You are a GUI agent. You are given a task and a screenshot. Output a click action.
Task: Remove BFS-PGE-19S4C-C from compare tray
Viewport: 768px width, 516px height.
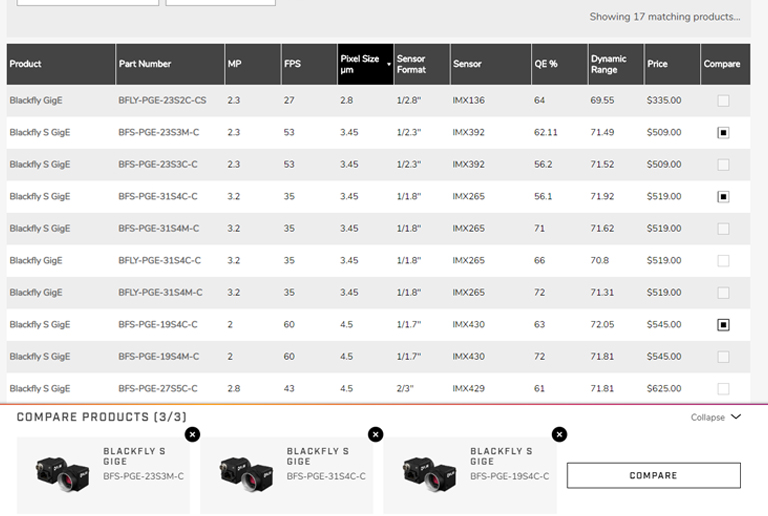[559, 434]
